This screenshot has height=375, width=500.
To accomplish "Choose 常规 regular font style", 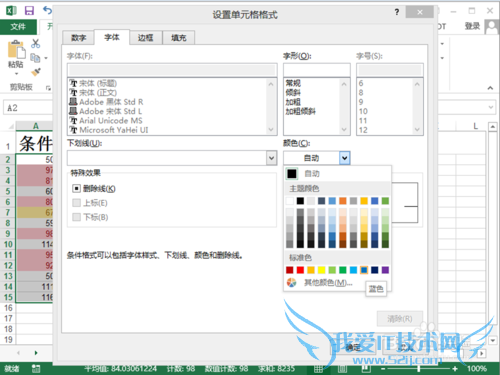I will click(293, 83).
